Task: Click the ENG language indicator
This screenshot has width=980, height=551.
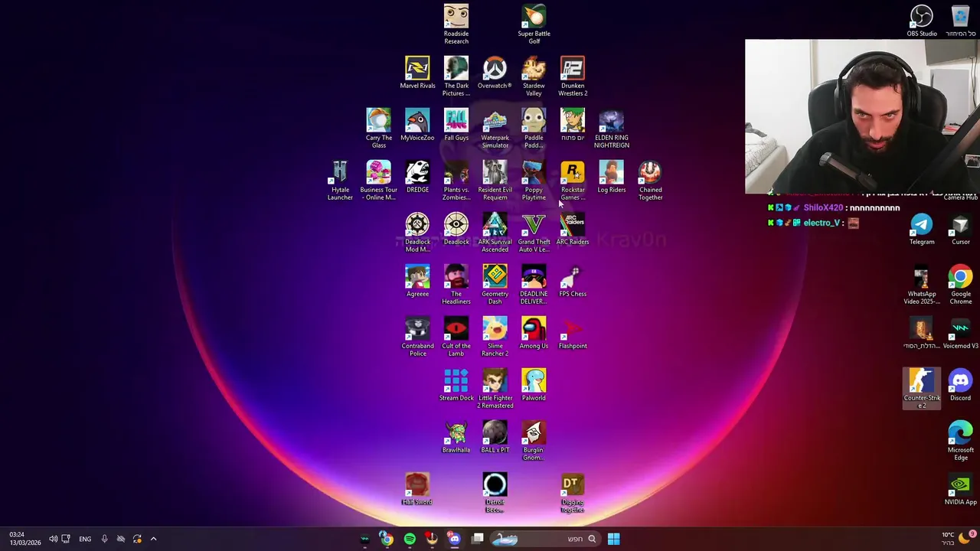Action: coord(85,539)
